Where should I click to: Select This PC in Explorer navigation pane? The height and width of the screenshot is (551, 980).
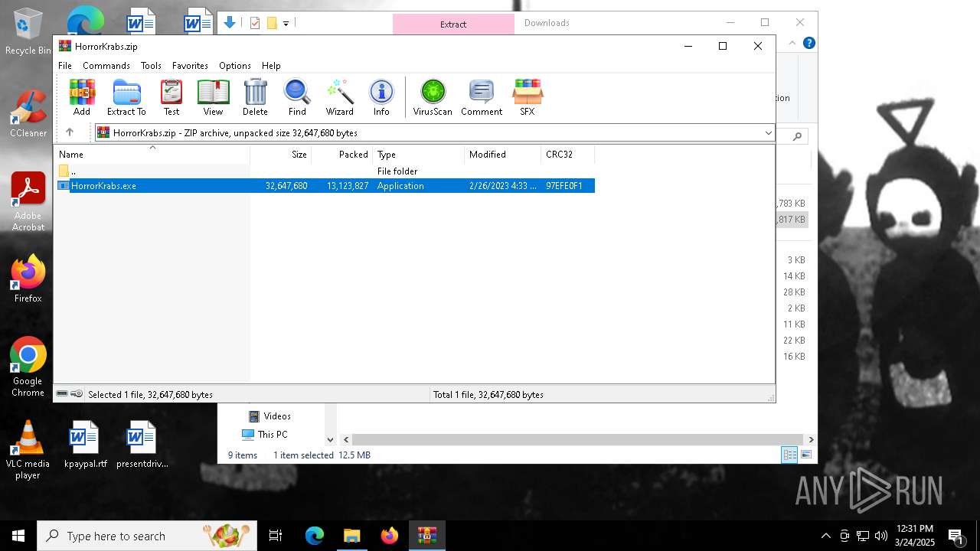[265, 435]
